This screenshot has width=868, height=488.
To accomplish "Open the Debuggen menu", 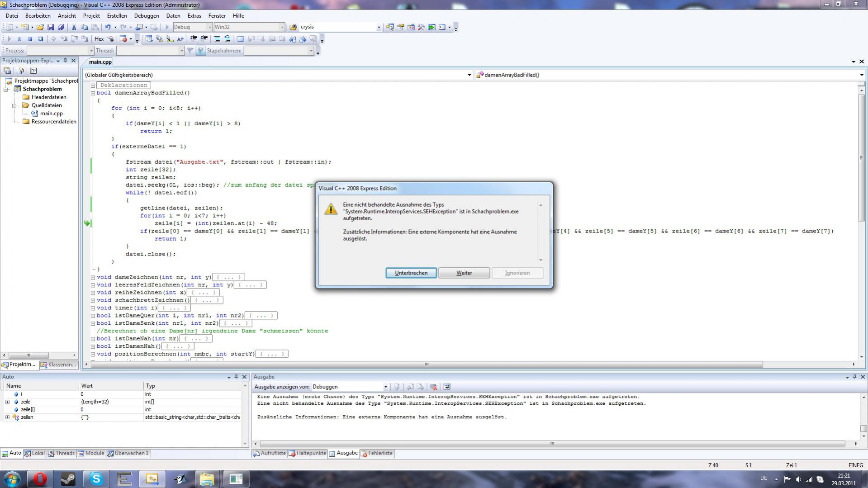I will pos(146,15).
